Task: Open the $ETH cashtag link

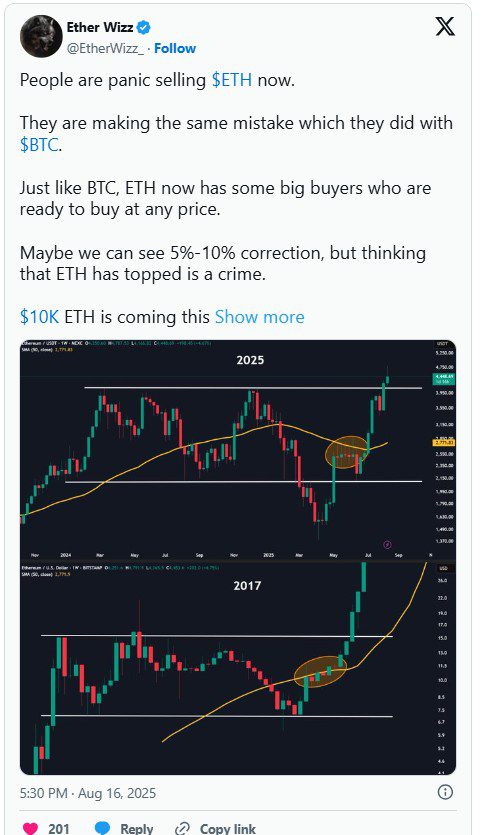Action: (234, 80)
